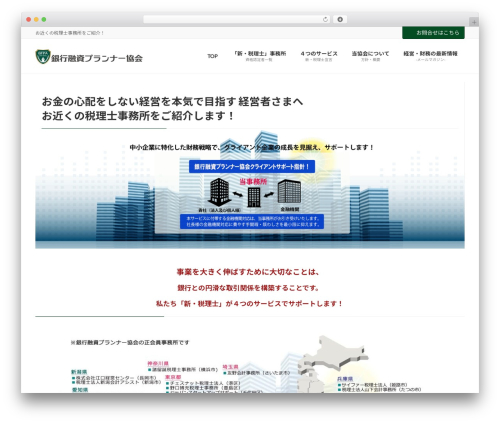The width and height of the screenshot is (500, 423).
Task: Click the 愛知県 prefecture heading
Action: [x=80, y=390]
